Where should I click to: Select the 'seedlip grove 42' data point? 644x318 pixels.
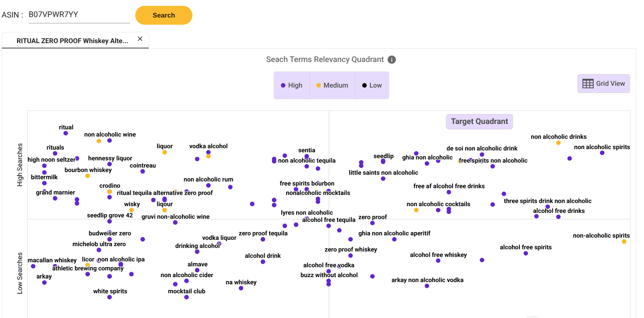[x=110, y=221]
